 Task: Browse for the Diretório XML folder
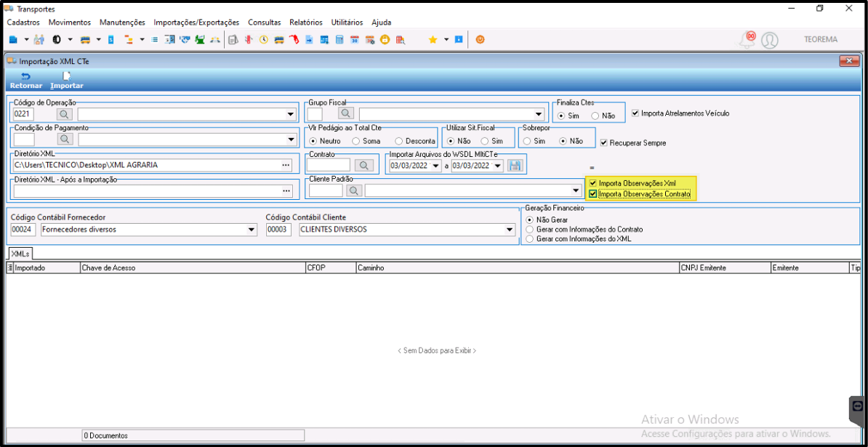click(x=286, y=166)
